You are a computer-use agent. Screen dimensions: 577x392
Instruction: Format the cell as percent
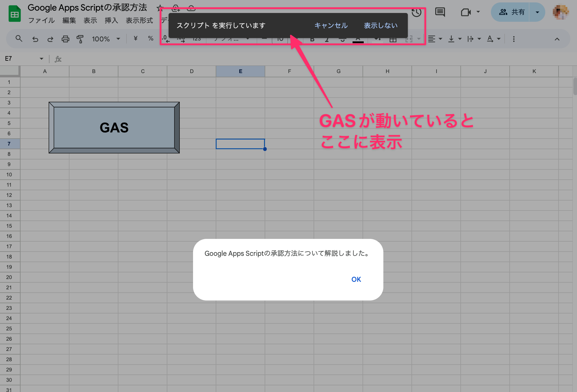(151, 38)
